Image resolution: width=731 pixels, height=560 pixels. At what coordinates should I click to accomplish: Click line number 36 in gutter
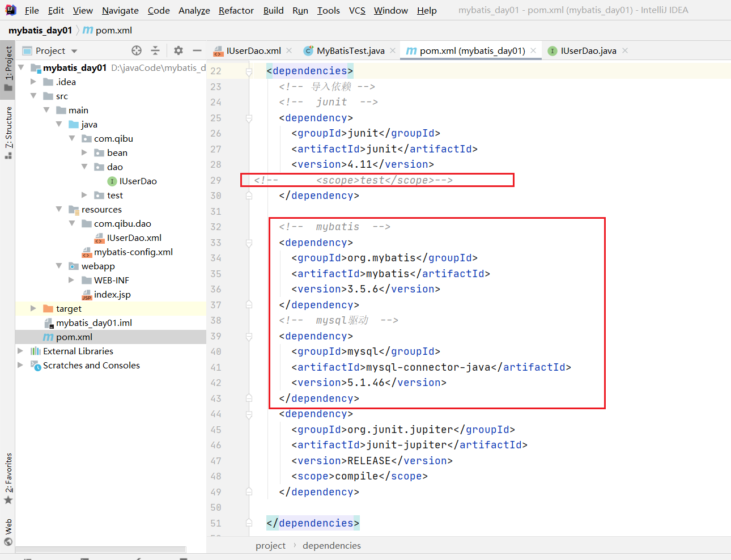point(216,289)
